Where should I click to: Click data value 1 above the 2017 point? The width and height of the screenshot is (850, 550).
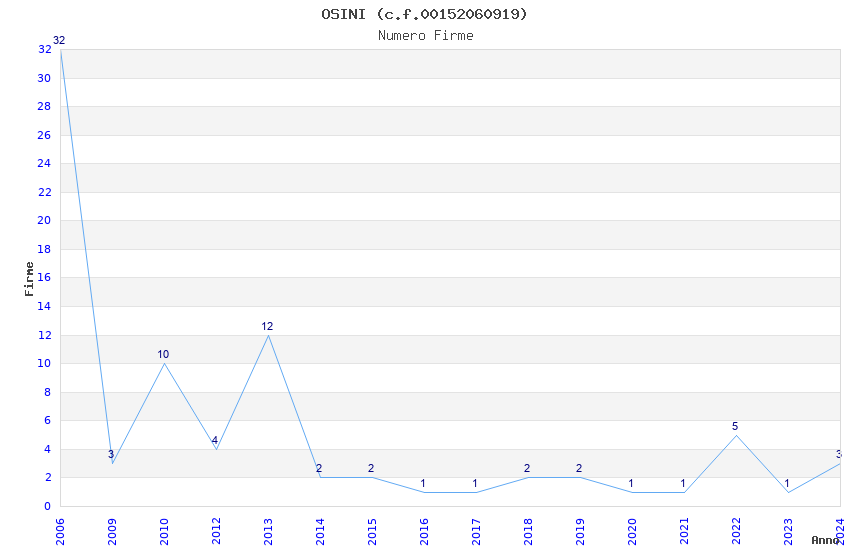point(475,483)
